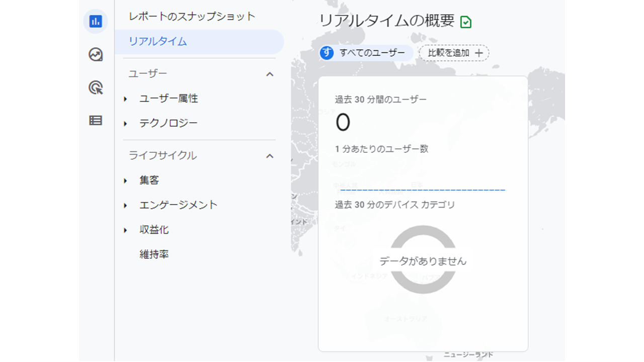Viewport: 644px width, 362px height.
Task: Open the Library list icon at the rail bottom
Action: pyautogui.click(x=96, y=120)
